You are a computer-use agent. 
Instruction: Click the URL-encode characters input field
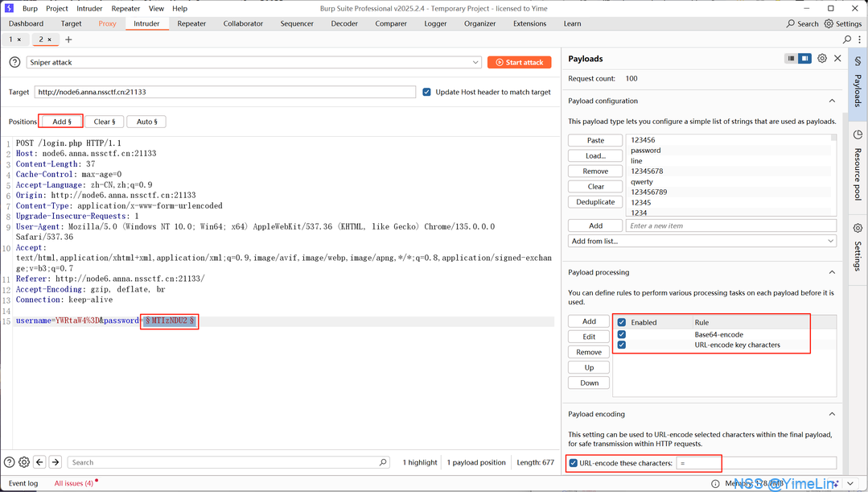pos(756,463)
